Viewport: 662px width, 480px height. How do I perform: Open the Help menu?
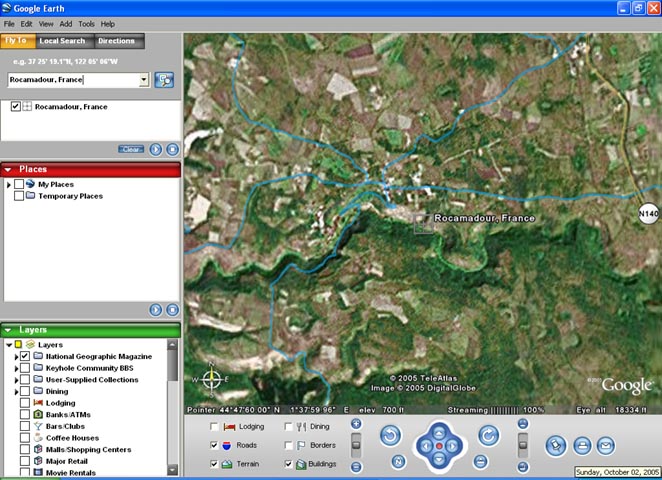108,24
